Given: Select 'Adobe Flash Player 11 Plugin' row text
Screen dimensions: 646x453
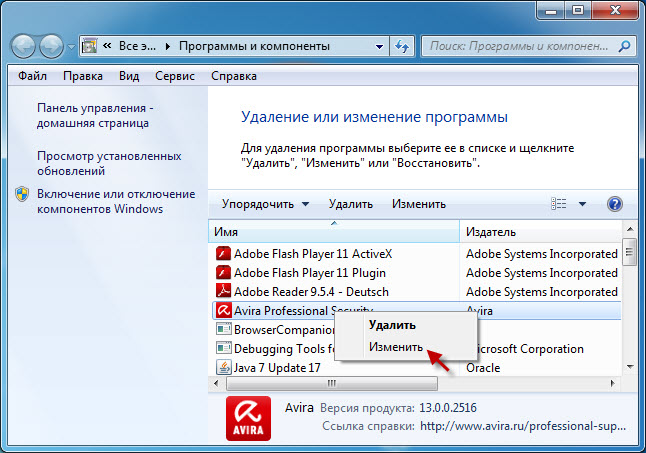Looking at the screenshot, I should [x=310, y=273].
